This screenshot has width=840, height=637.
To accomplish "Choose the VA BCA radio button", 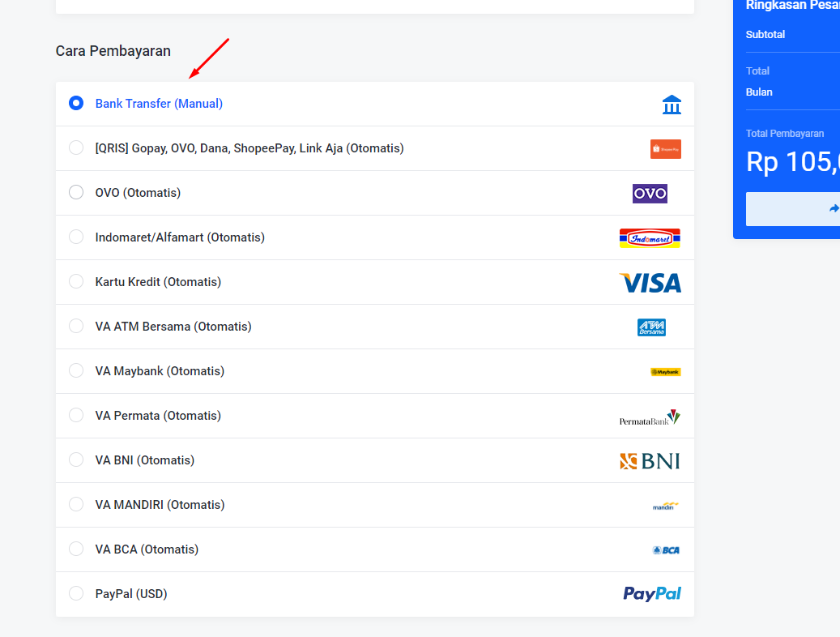I will [76, 549].
